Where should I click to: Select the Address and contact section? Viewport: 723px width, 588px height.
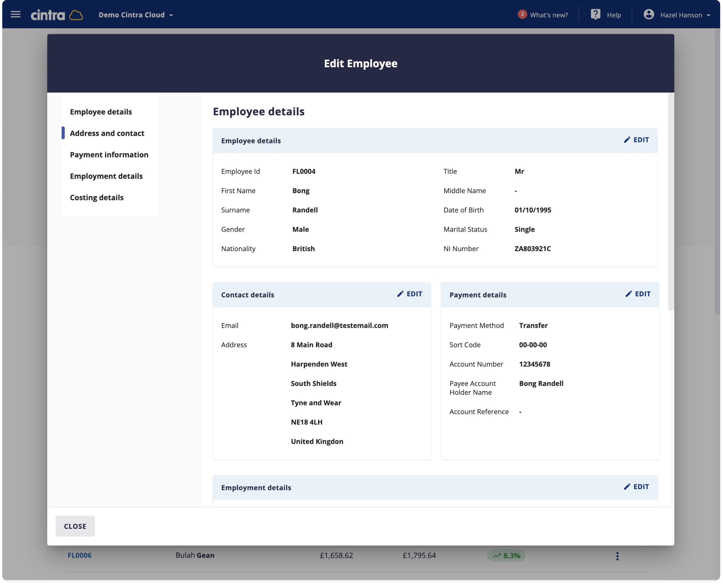(107, 133)
